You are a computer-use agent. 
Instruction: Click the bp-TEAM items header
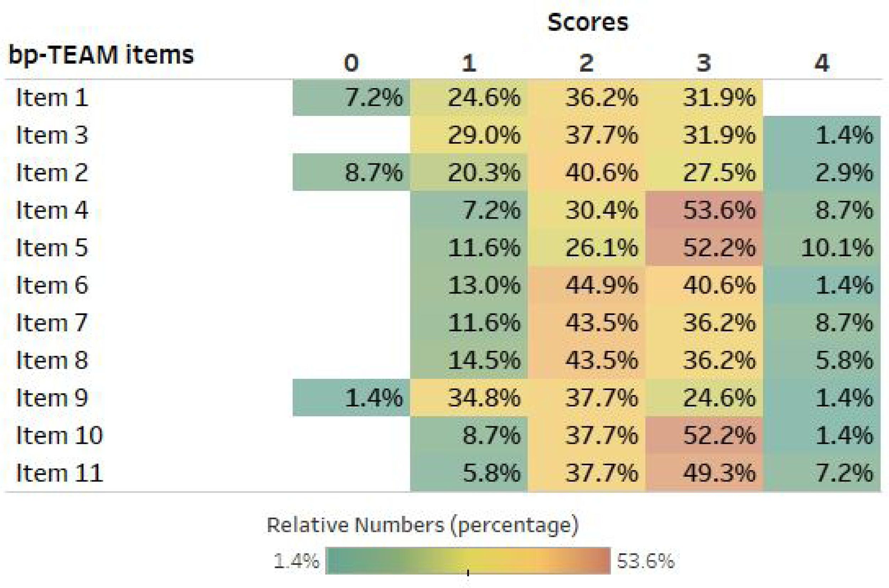(101, 55)
